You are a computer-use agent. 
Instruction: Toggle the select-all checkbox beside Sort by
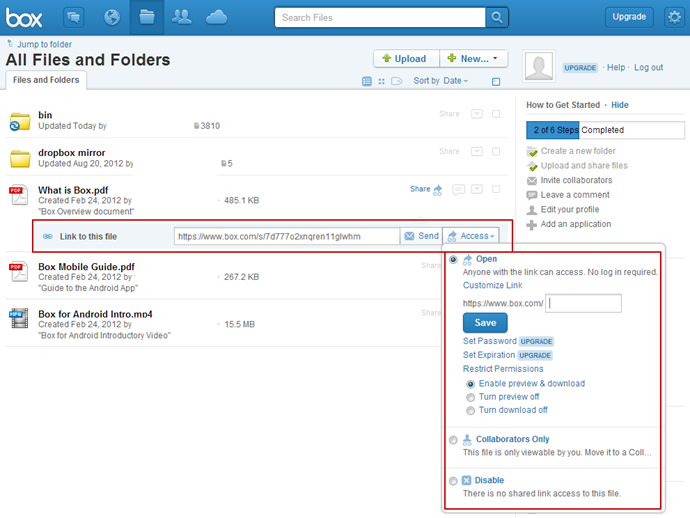(x=496, y=82)
